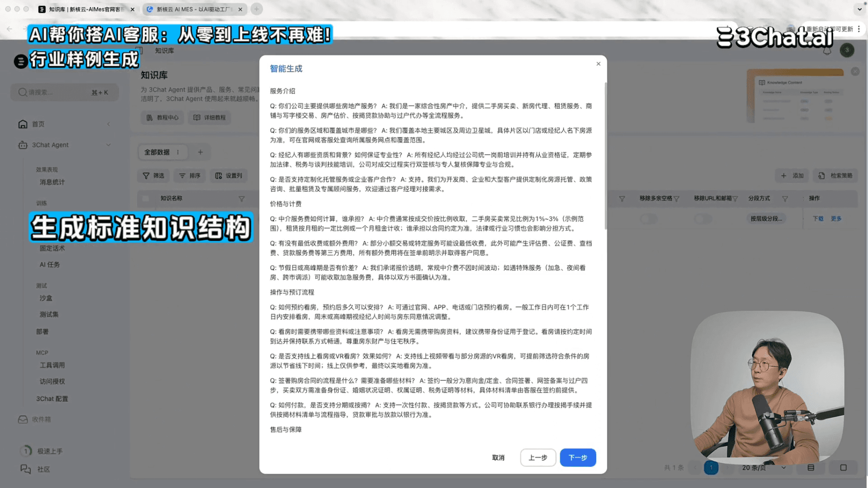Open the 全部数据 tab's three-dot menu
The height and width of the screenshot is (488, 868).
click(x=178, y=152)
